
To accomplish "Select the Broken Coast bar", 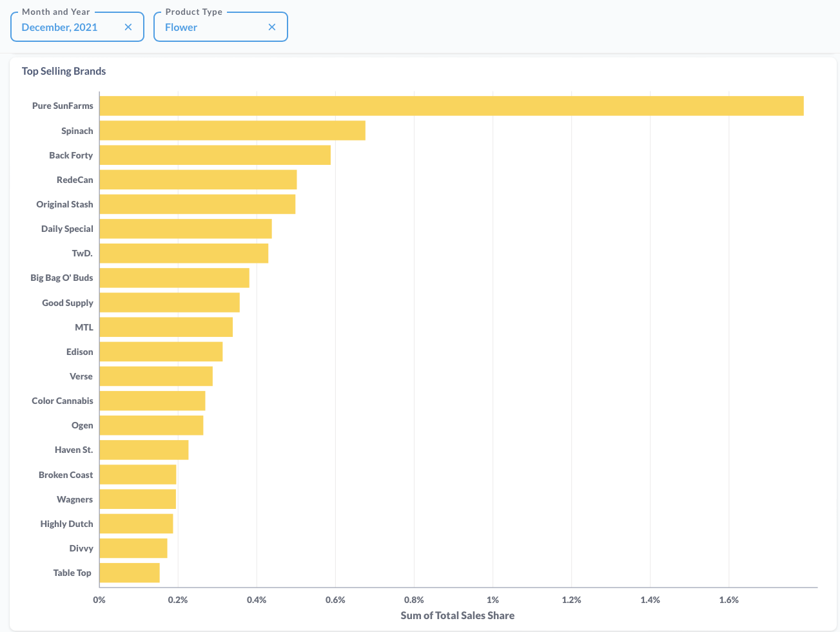I will coord(138,474).
